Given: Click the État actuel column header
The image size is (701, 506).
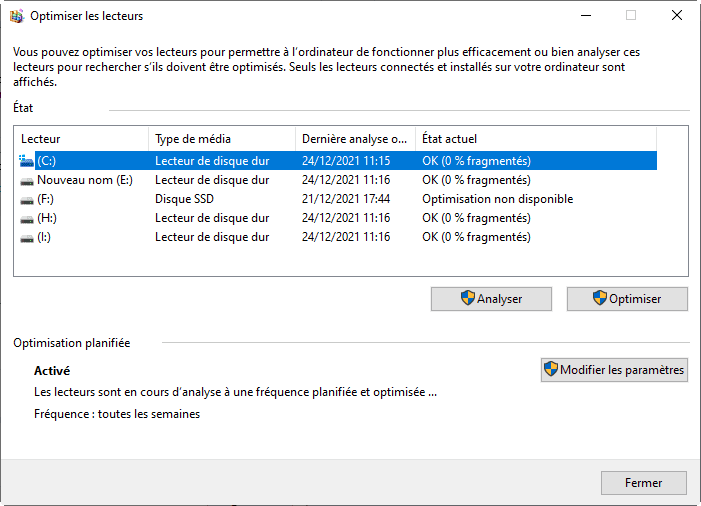Looking at the screenshot, I should point(536,139).
